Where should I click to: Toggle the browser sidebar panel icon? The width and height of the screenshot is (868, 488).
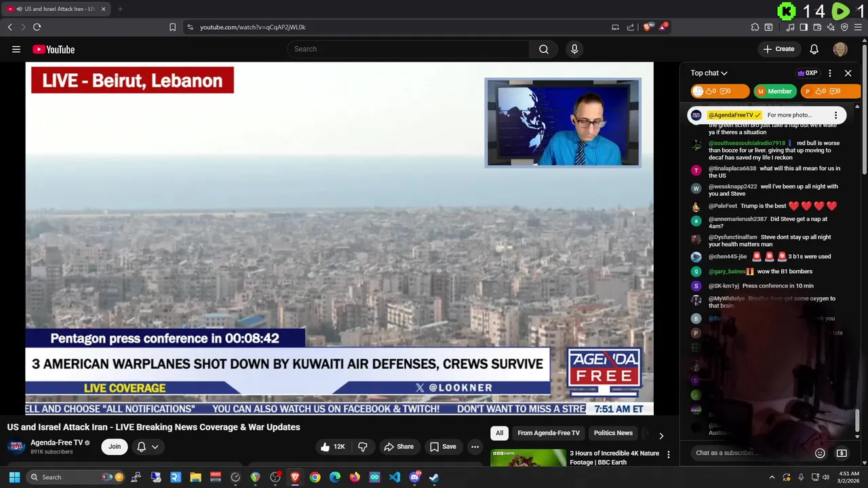(804, 27)
